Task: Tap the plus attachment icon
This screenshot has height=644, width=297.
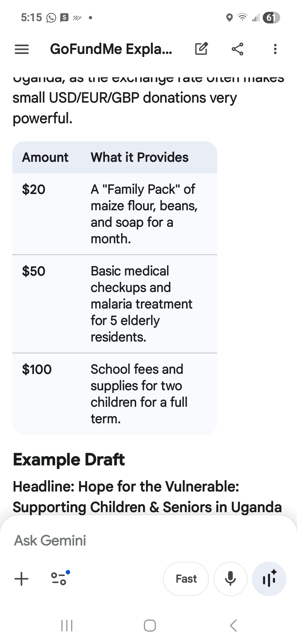Action: pos(21,578)
